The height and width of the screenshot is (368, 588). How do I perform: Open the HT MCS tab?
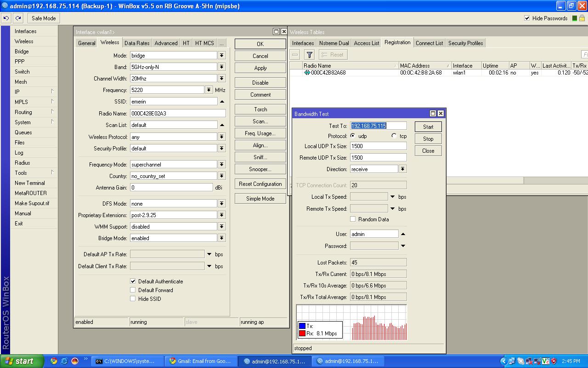[204, 43]
